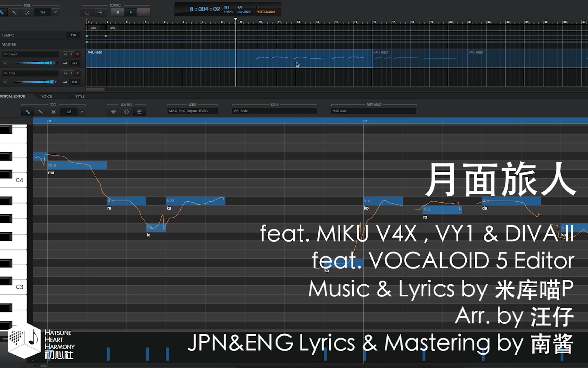Edit the PART NAME field V4C lead
Viewport: 588px width, 368px height.
[374, 111]
